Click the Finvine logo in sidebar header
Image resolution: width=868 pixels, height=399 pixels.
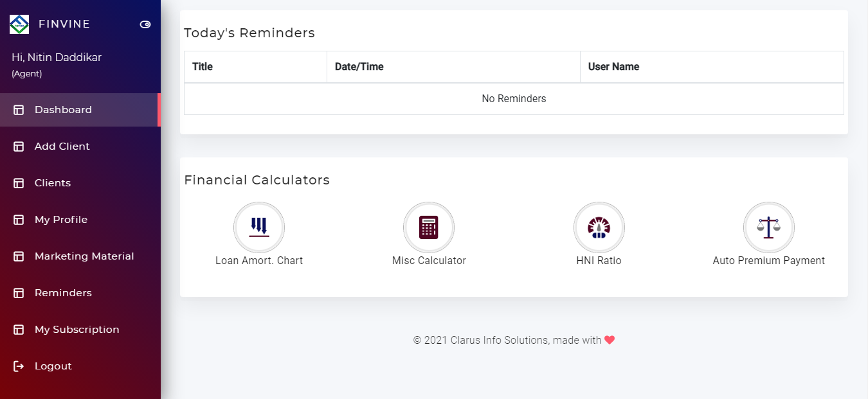pyautogui.click(x=19, y=24)
